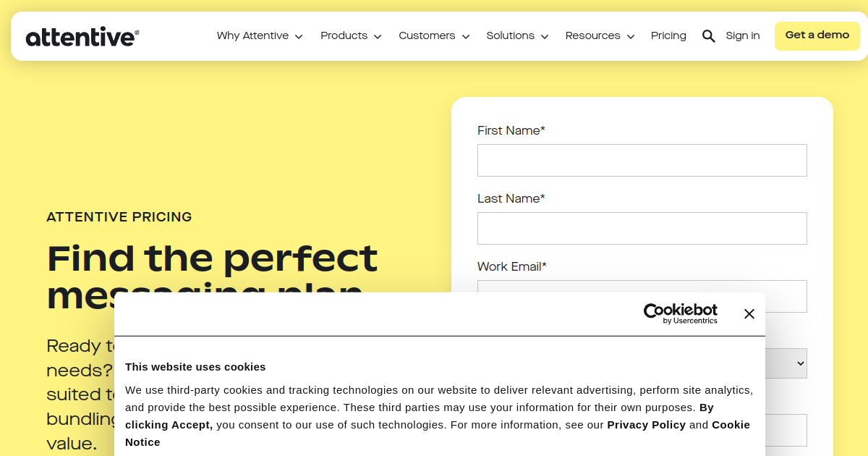Go to the Pricing page
Image resolution: width=868 pixels, height=456 pixels.
click(x=668, y=36)
